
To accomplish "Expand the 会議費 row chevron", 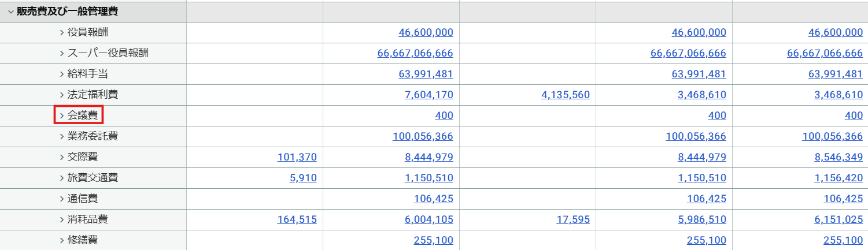I will tap(62, 115).
